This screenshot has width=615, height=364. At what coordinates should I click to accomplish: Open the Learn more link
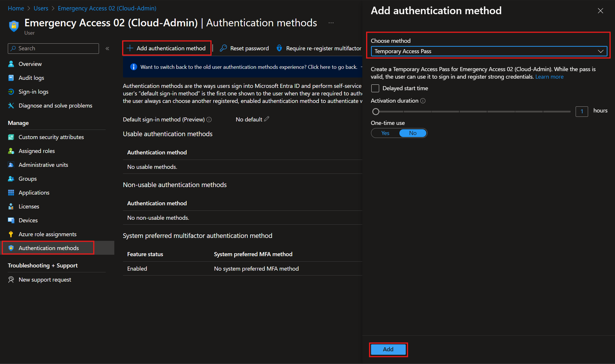[549, 77]
